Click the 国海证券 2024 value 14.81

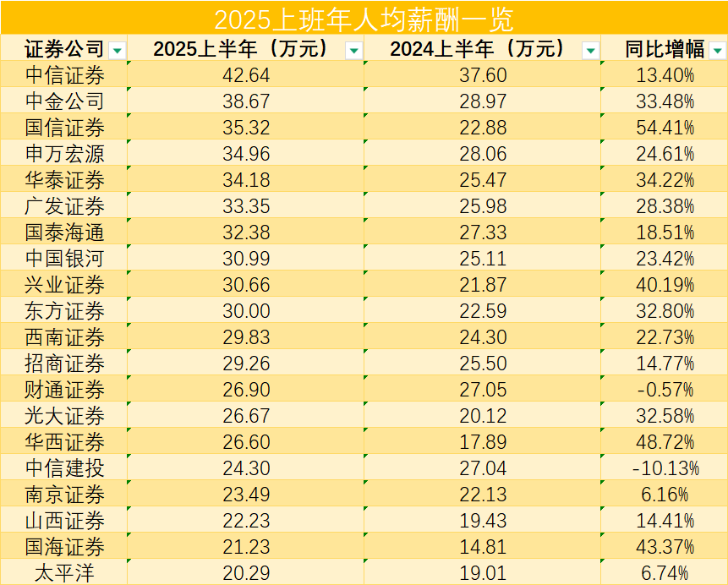pyautogui.click(x=483, y=546)
